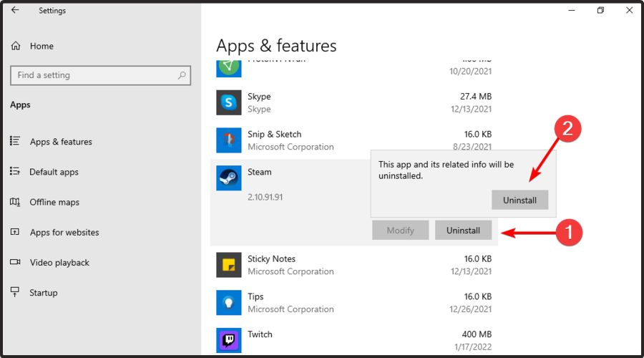Select the Sticky Notes entry

coord(271,259)
